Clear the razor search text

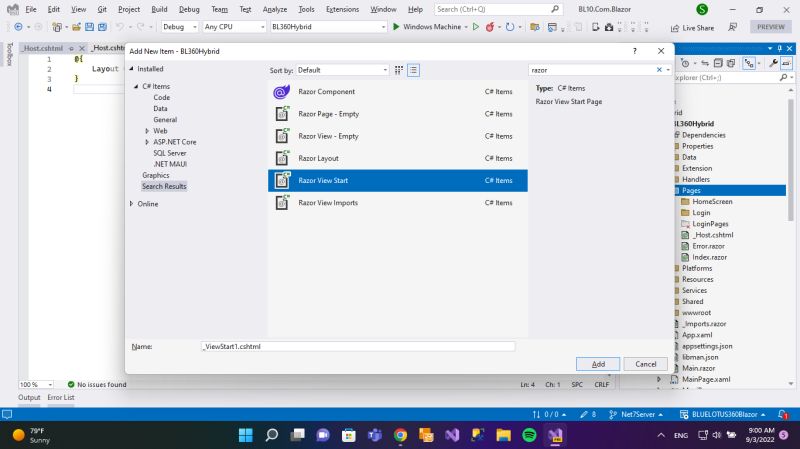659,70
